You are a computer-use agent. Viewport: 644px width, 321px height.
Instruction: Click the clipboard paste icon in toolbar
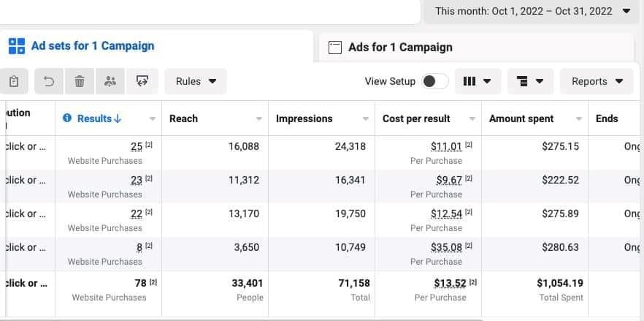14,82
